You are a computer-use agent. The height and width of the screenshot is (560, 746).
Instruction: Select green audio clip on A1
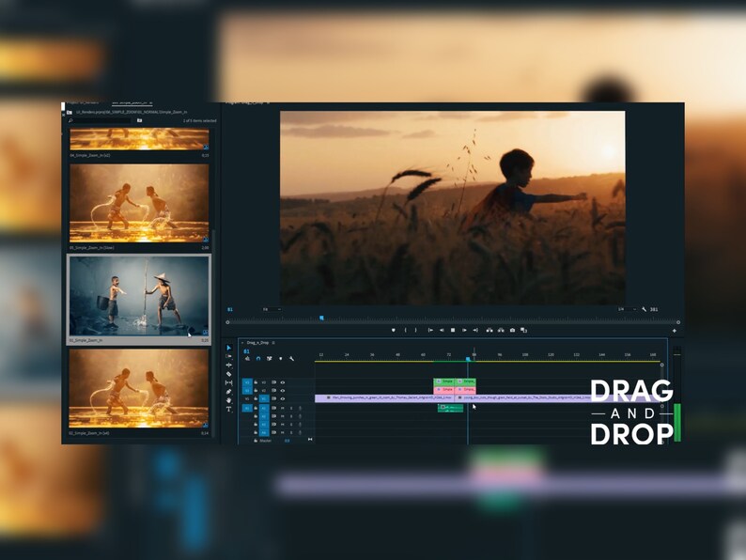point(451,408)
